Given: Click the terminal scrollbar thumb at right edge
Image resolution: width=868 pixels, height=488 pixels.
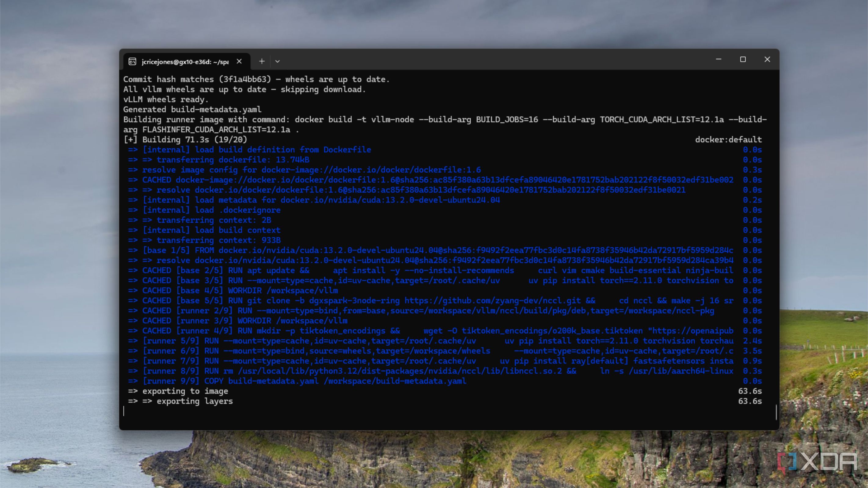Looking at the screenshot, I should click(x=776, y=412).
